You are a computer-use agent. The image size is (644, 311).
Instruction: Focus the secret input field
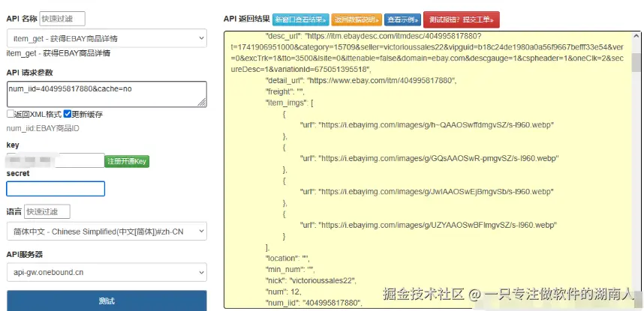pyautogui.click(x=56, y=189)
